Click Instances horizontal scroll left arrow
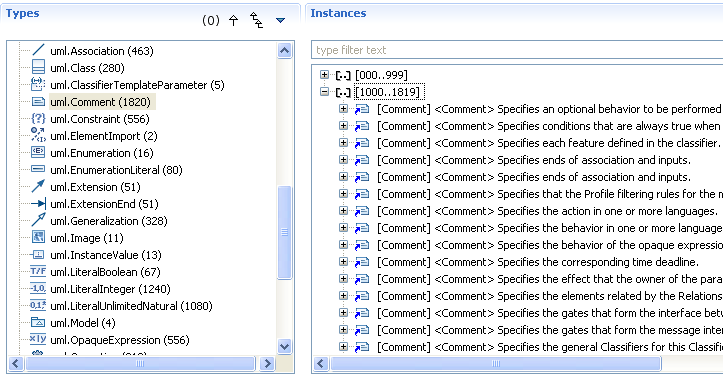Image resolution: width=723 pixels, height=379 pixels. (321, 363)
